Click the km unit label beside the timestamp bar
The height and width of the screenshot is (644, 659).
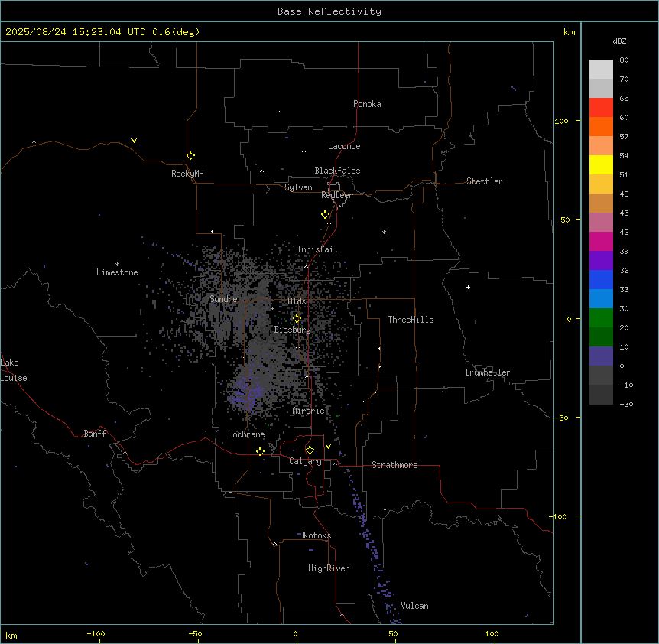[x=570, y=32]
